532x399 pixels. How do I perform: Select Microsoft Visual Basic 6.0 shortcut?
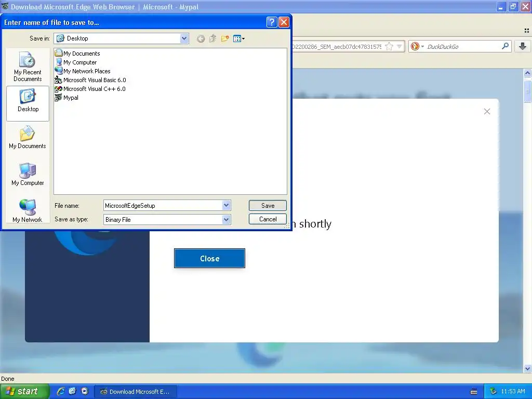coord(90,79)
